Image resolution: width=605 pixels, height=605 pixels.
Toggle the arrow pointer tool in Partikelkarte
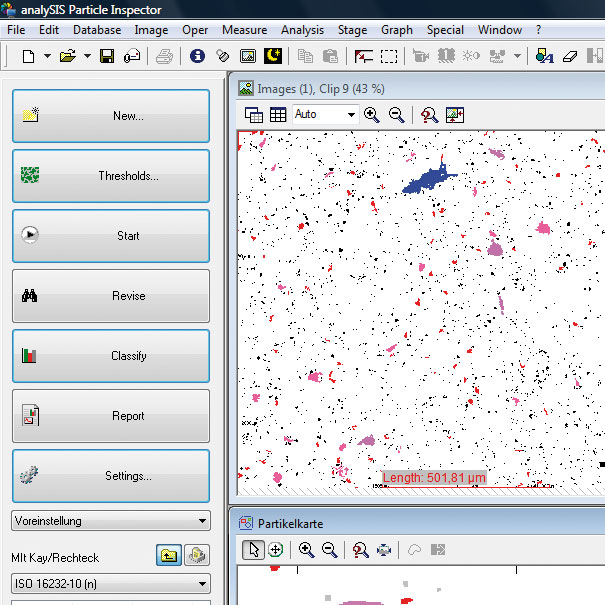253,550
